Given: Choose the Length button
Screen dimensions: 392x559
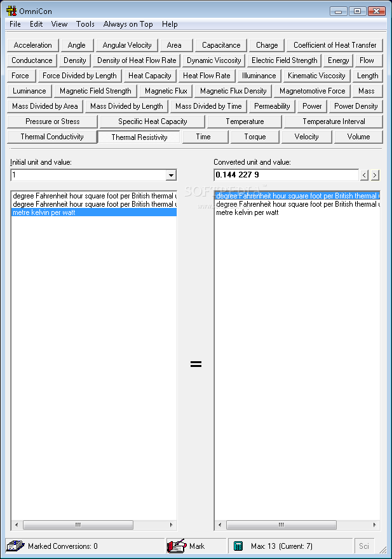Looking at the screenshot, I should click(368, 76).
